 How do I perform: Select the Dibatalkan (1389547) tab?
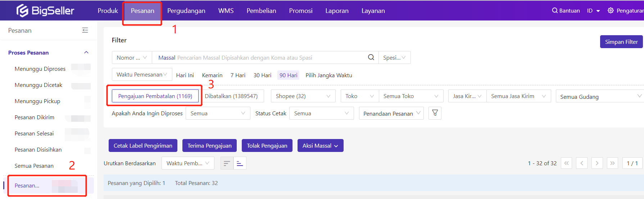[x=231, y=96]
